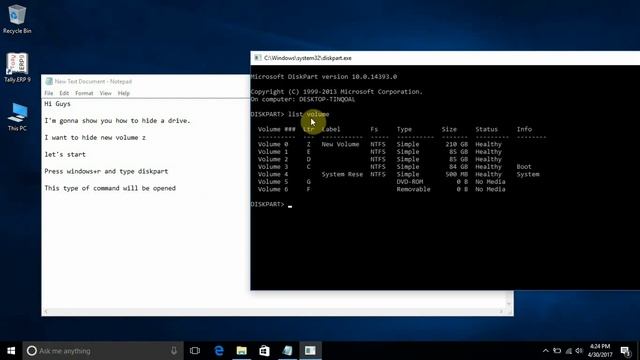Viewport: 640px width, 360px height.
Task: Open the Action Center notifications icon
Action: point(625,351)
